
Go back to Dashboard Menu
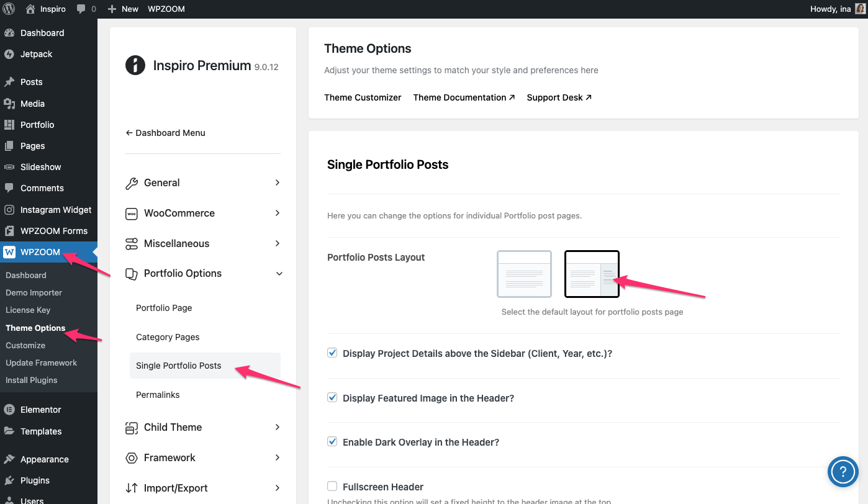click(x=165, y=133)
